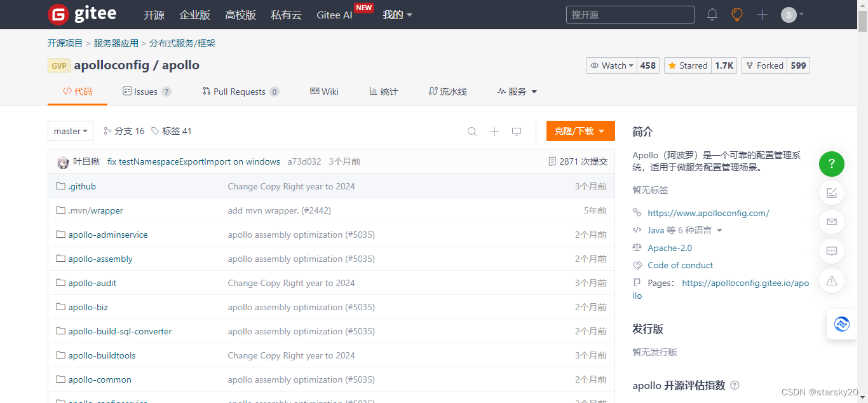
Task: Open the 克隆/下载 dropdown button
Action: click(x=581, y=131)
